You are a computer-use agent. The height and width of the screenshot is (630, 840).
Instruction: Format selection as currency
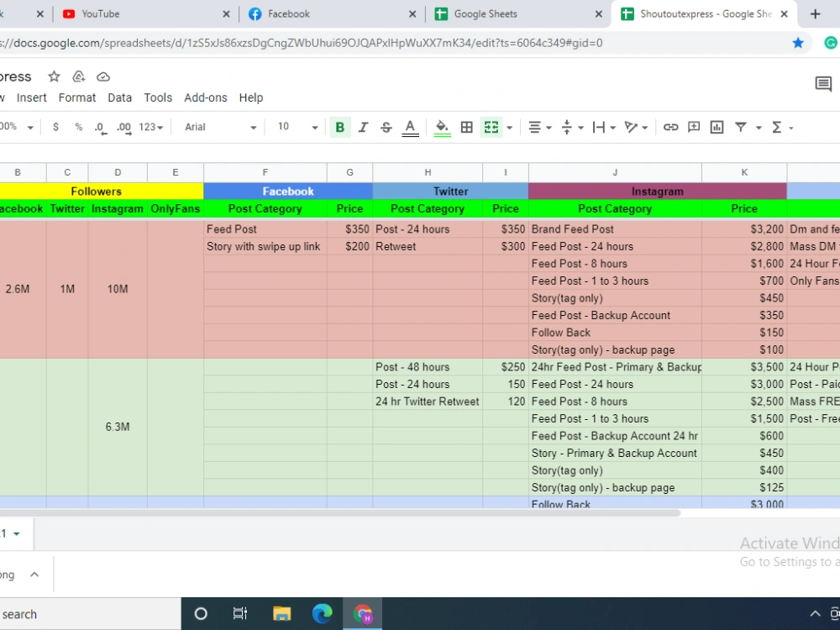pos(55,127)
